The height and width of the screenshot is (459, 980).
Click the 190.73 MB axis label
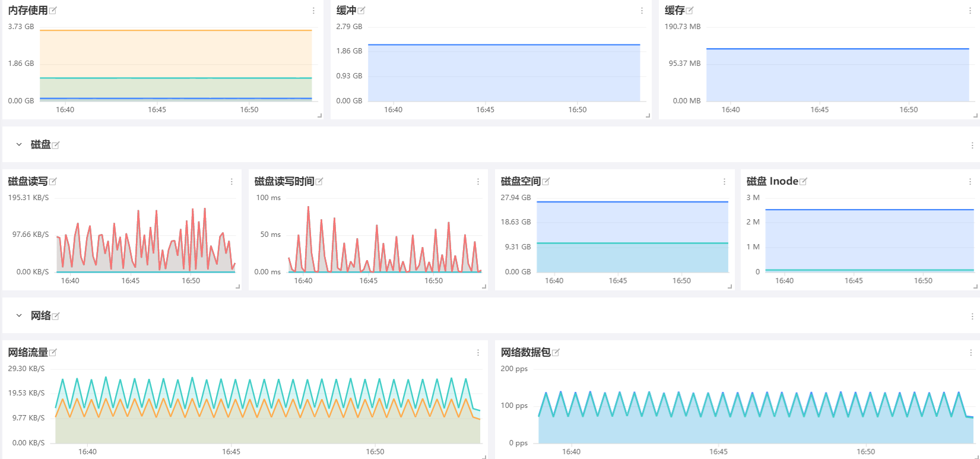coord(683,27)
